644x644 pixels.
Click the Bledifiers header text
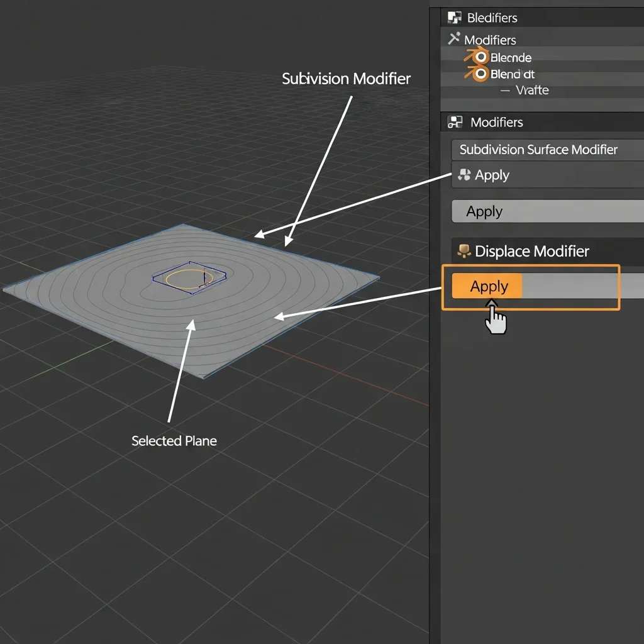pos(492,18)
